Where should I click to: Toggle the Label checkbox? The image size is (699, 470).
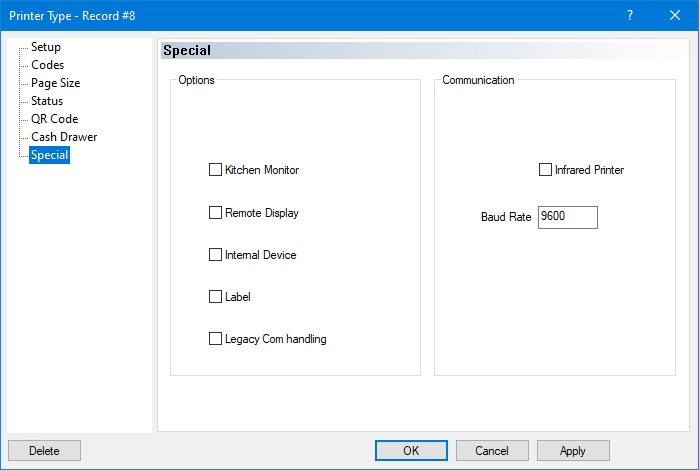215,297
